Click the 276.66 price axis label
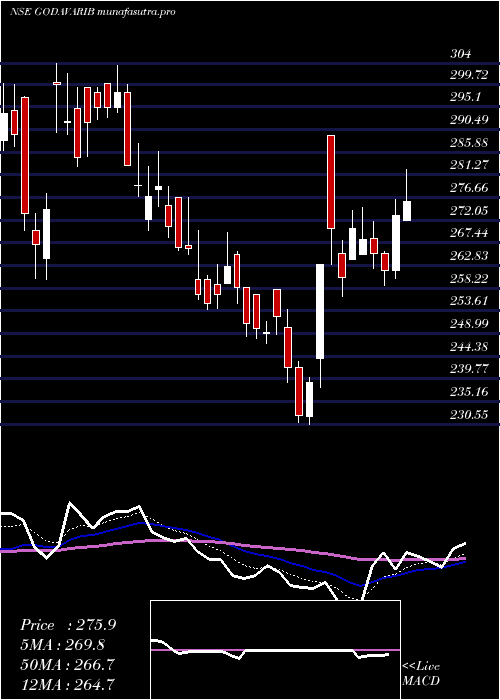This screenshot has width=500, height=700. (469, 188)
